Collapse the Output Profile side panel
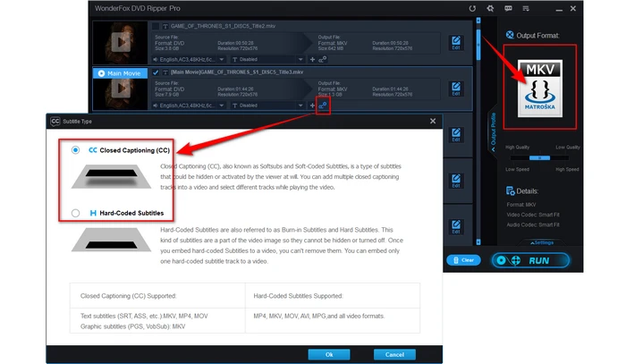626x364 pixels. (x=493, y=131)
